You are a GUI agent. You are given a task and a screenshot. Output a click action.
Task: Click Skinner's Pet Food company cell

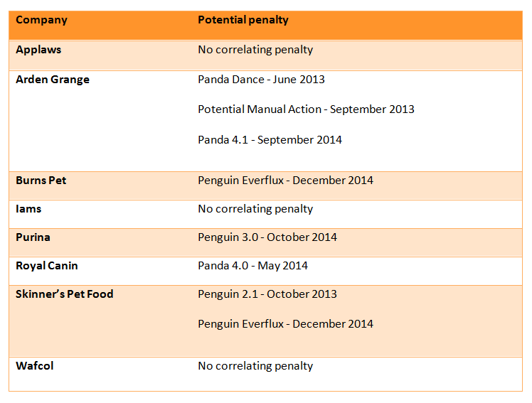[x=65, y=294]
